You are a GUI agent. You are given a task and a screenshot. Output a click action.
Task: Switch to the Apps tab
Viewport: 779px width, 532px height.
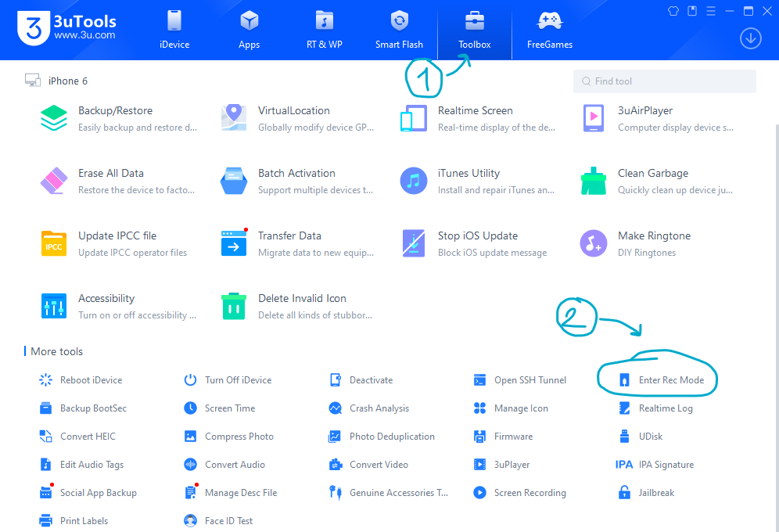tap(249, 30)
